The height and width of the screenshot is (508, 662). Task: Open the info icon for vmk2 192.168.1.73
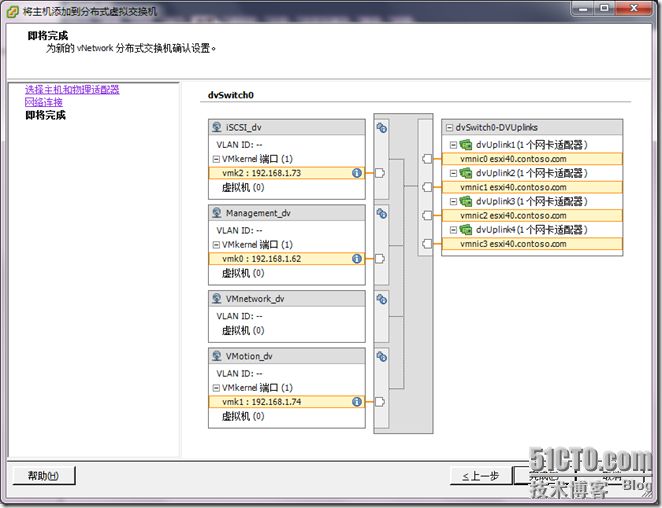[357, 173]
